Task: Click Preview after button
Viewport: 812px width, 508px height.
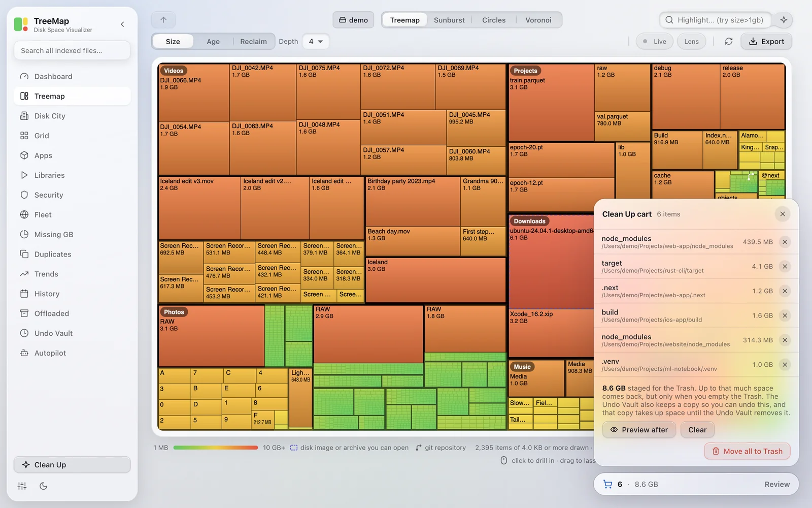Action: click(639, 430)
